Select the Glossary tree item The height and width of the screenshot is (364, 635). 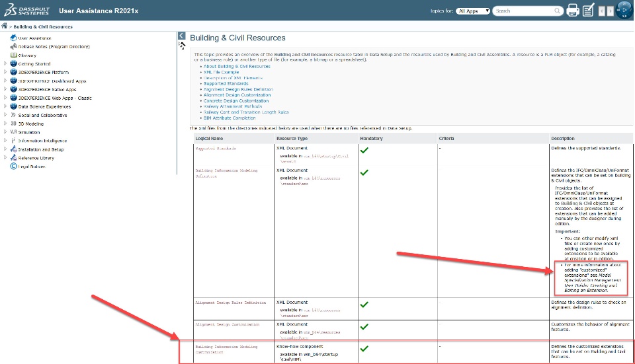coord(27,55)
